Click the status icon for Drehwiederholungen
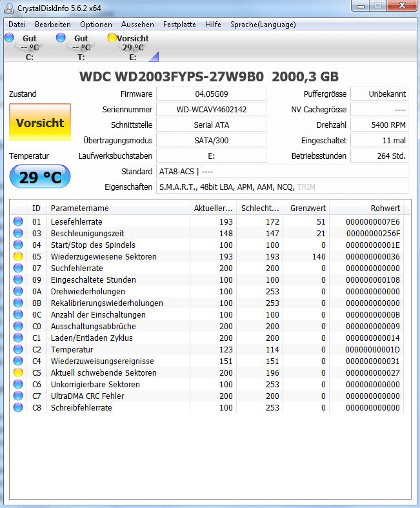 coord(18,292)
